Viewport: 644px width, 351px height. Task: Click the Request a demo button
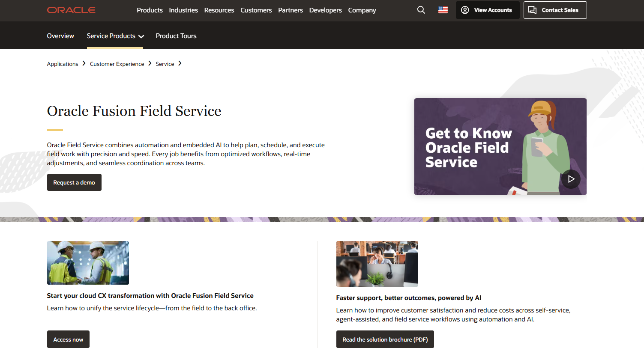74,182
